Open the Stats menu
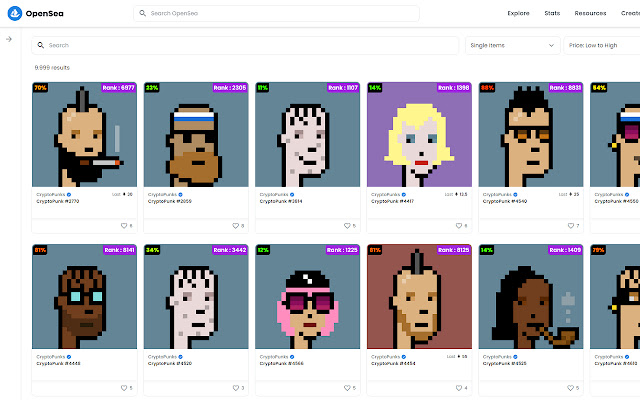Image resolution: width=640 pixels, height=400 pixels. pyautogui.click(x=552, y=13)
